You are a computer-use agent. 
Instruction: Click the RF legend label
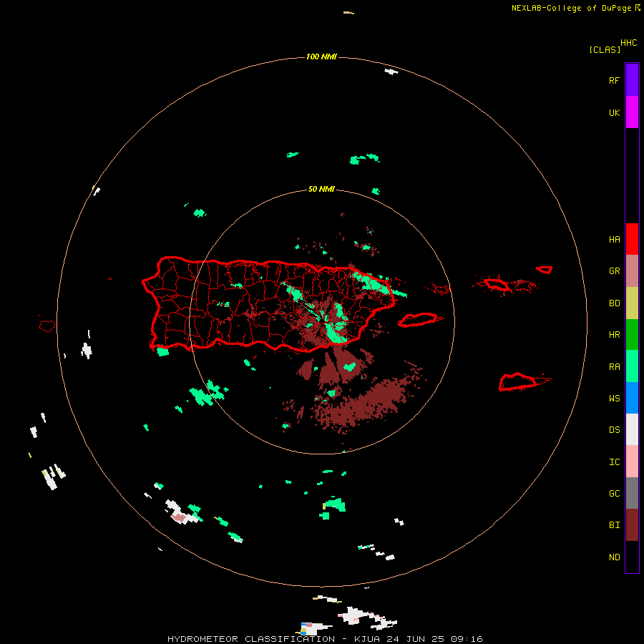click(x=614, y=80)
